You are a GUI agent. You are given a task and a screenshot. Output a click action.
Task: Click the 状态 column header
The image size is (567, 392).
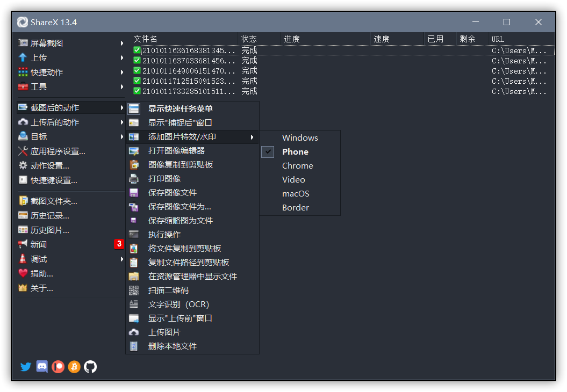(x=259, y=39)
